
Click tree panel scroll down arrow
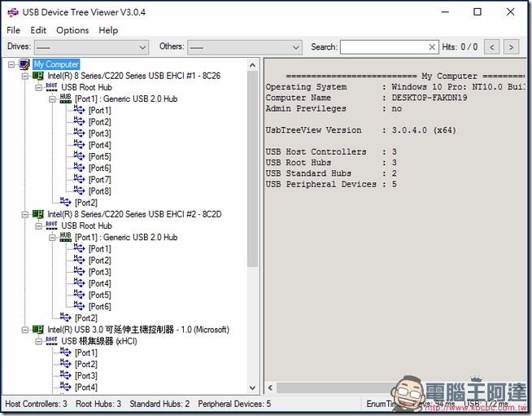pyautogui.click(x=252, y=388)
